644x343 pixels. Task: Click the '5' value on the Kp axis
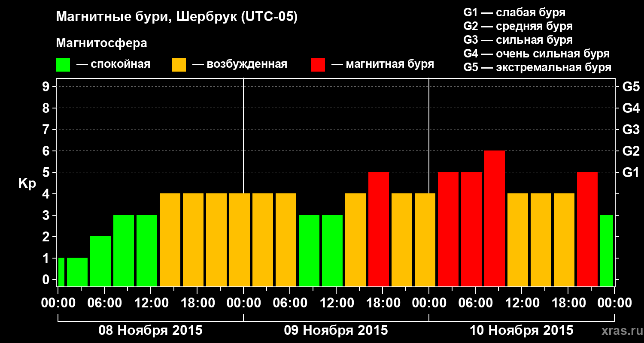pos(47,172)
